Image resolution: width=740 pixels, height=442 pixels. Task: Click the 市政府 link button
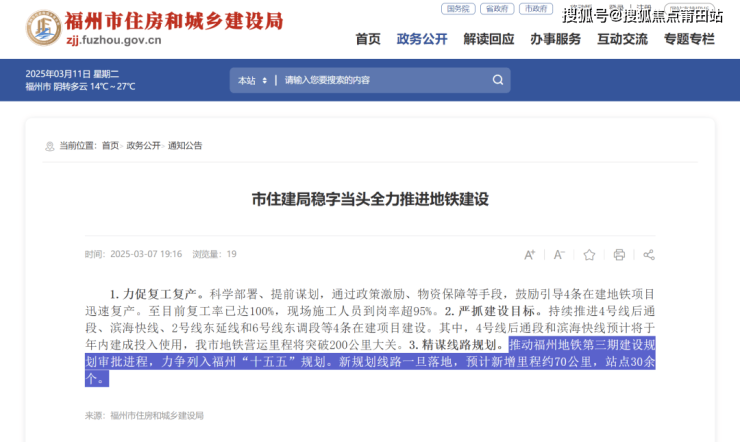click(536, 9)
